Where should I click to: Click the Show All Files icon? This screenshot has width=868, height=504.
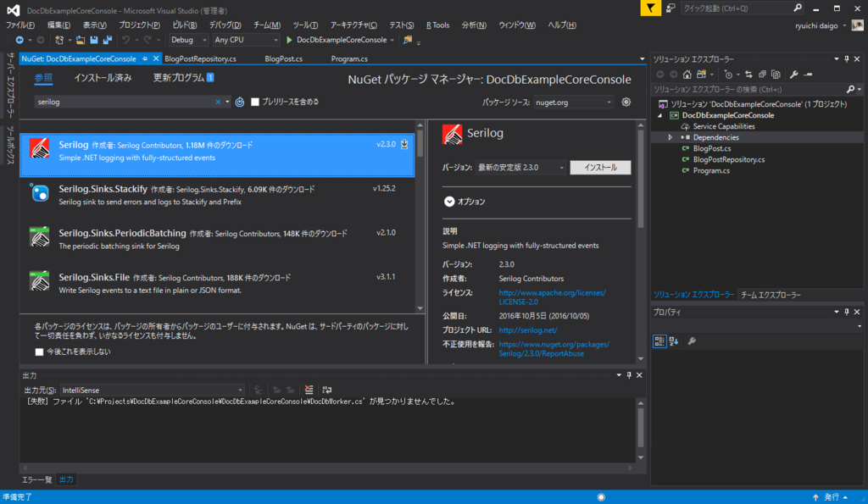[x=776, y=75]
